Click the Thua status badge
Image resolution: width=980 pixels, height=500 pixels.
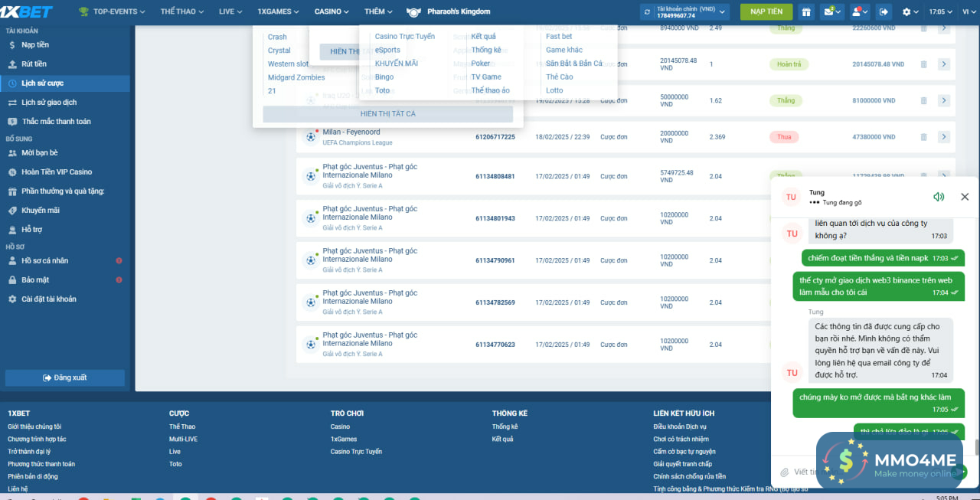(784, 137)
